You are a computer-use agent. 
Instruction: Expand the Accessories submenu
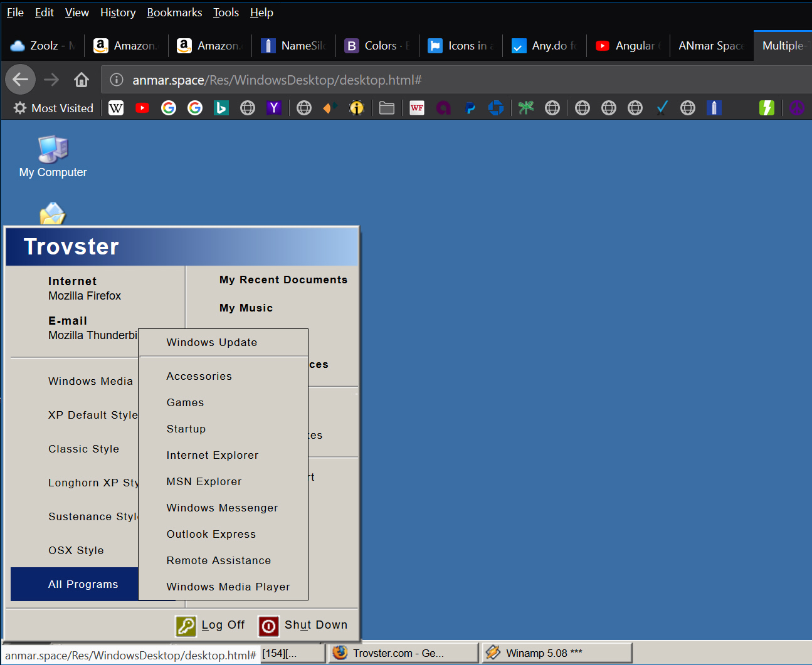point(199,376)
